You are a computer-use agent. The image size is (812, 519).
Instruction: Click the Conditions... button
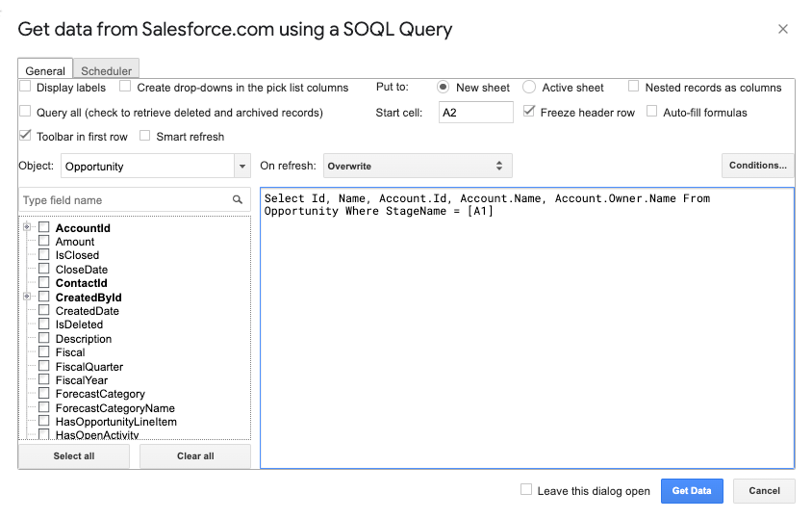point(757,166)
